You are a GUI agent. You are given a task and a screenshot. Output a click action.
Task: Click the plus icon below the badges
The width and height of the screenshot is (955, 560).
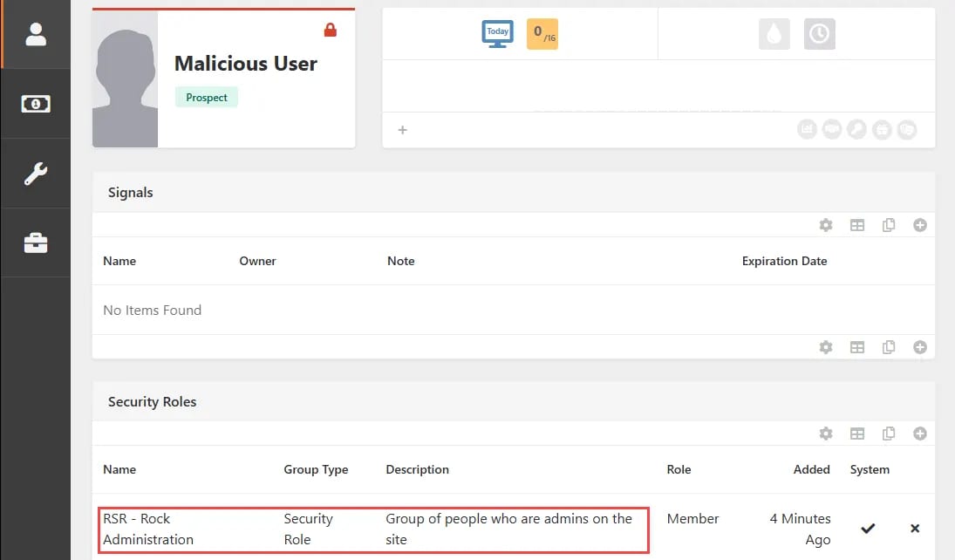[403, 130]
